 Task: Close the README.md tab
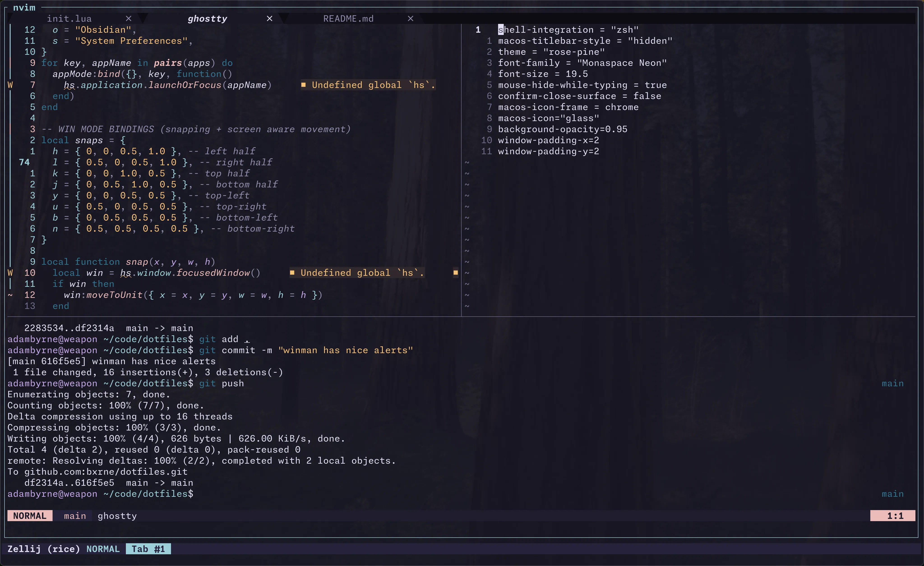pyautogui.click(x=411, y=18)
